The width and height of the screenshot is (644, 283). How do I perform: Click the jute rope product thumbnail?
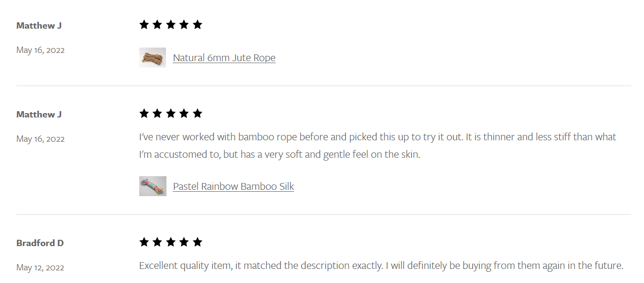coord(152,57)
